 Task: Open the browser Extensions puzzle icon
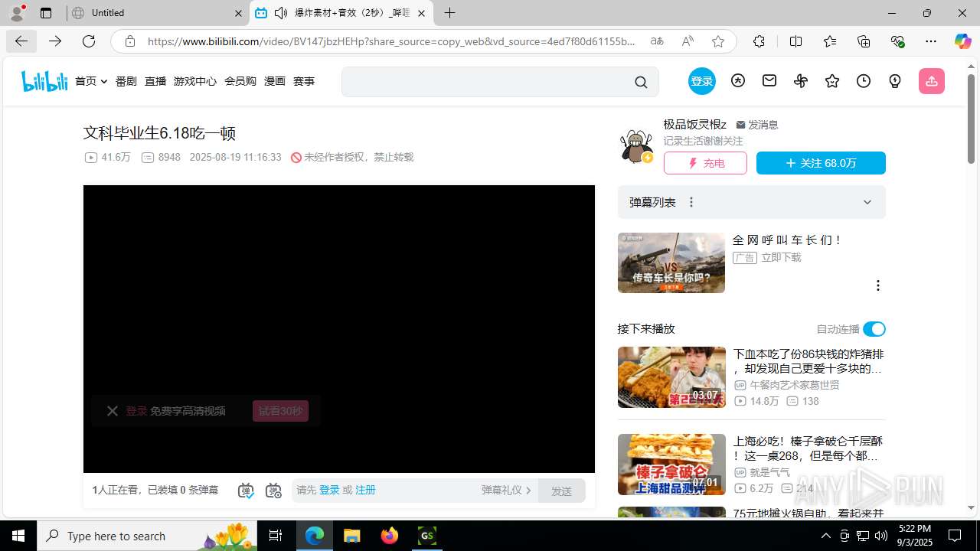759,41
